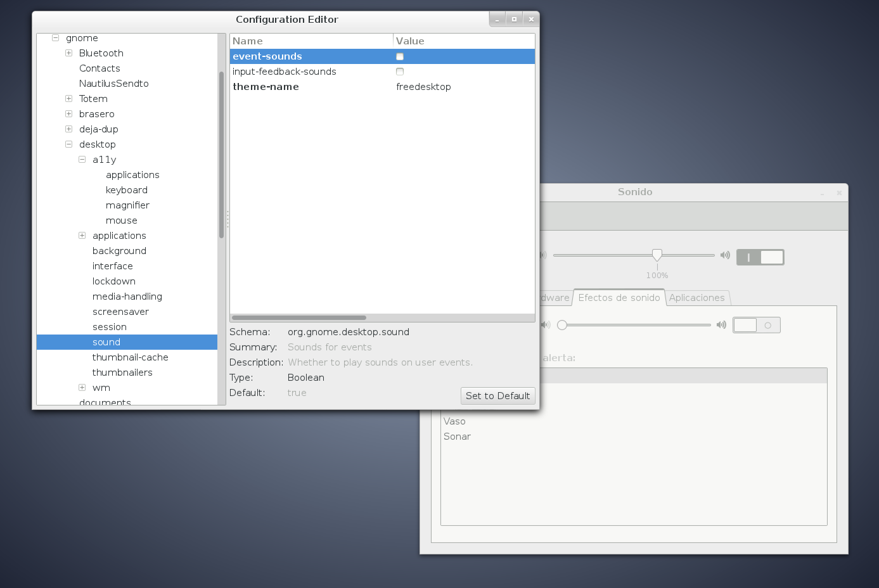
Task: Toggle the input-feedback-sounds checkbox
Action: click(400, 72)
